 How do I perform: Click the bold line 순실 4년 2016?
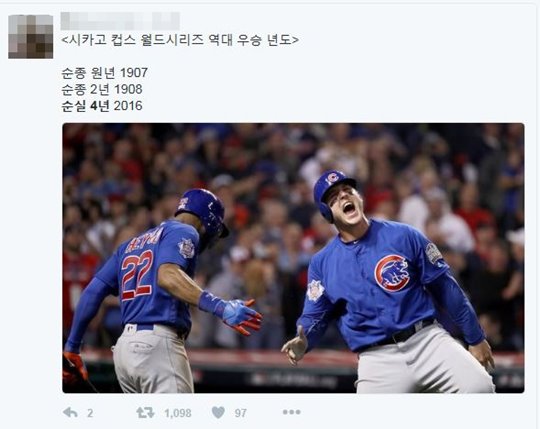[102, 106]
